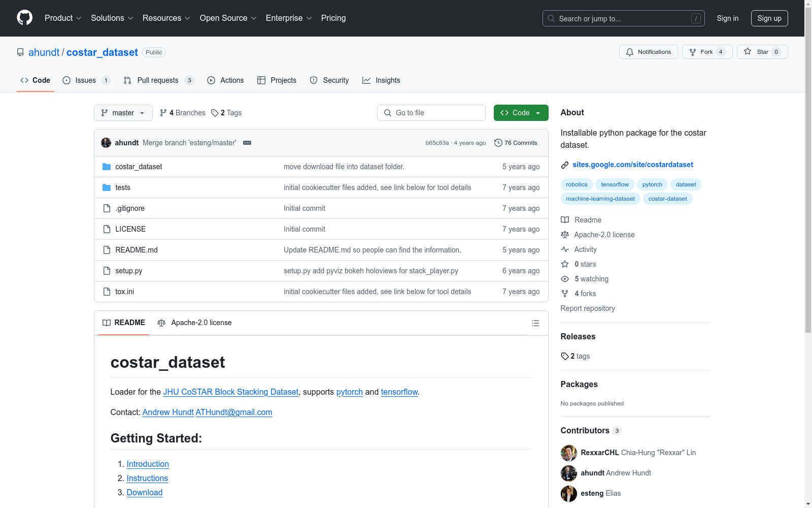Switch to the Pull requests tab
Image resolution: width=812 pixels, height=508 pixels.
tap(159, 80)
